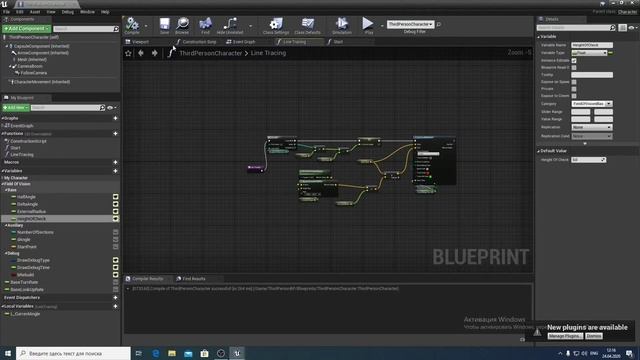Toggle visibility eye for HalfAngle variable
Image resolution: width=640 pixels, height=360 pixels.
116,197
